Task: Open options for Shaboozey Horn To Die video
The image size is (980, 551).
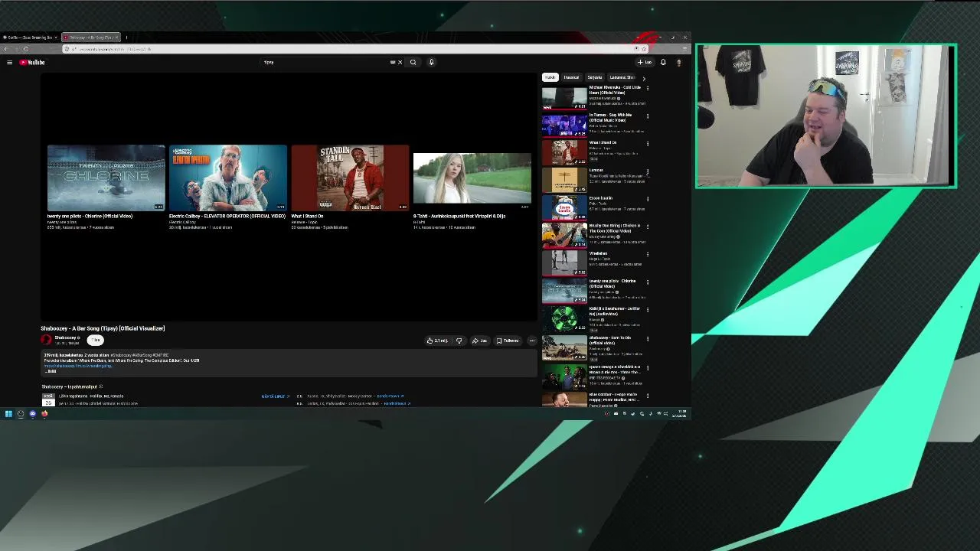Action: (648, 338)
